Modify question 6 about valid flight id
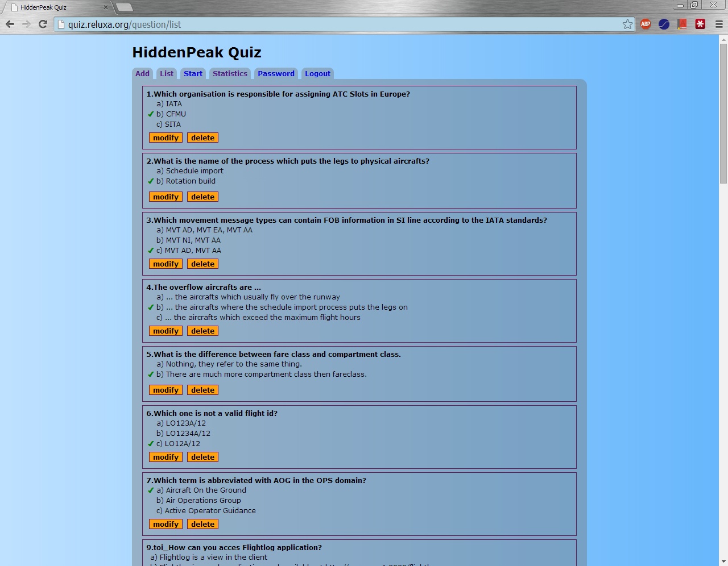The image size is (728, 566). coord(166,457)
